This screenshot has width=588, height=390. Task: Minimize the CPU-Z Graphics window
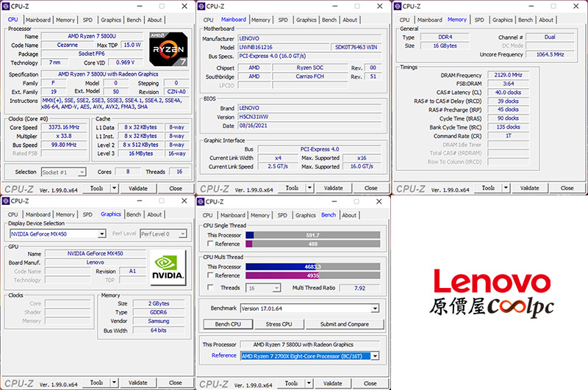point(139,201)
